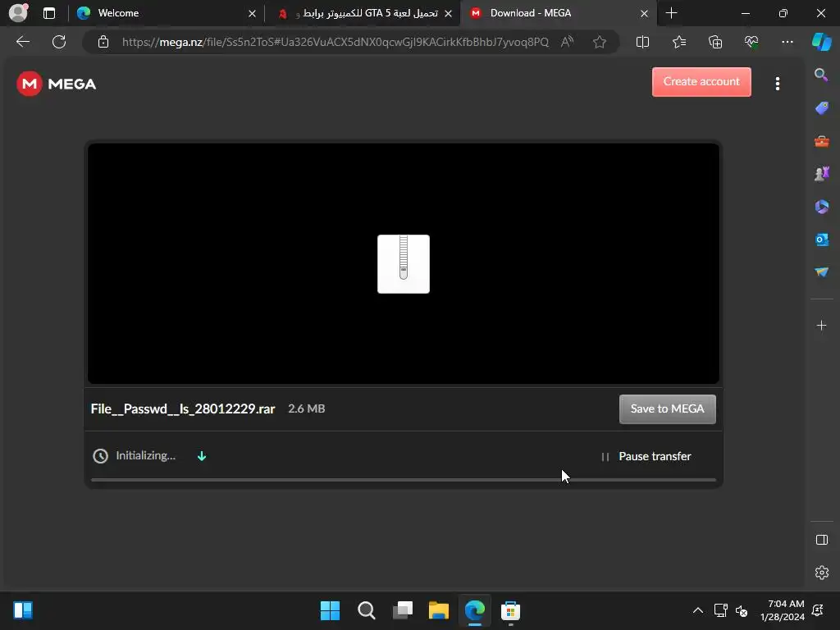Close the Welcome tab
840x630 pixels.
[x=252, y=13]
